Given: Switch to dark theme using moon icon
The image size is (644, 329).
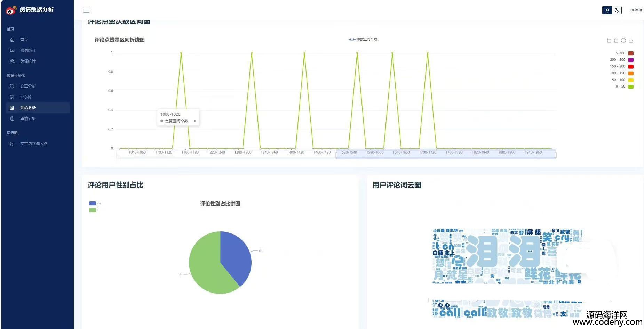Looking at the screenshot, I should pos(617,10).
